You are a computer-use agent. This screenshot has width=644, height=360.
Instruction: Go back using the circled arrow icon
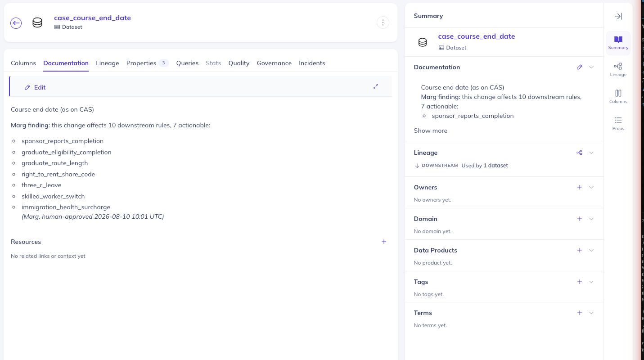coord(16,23)
